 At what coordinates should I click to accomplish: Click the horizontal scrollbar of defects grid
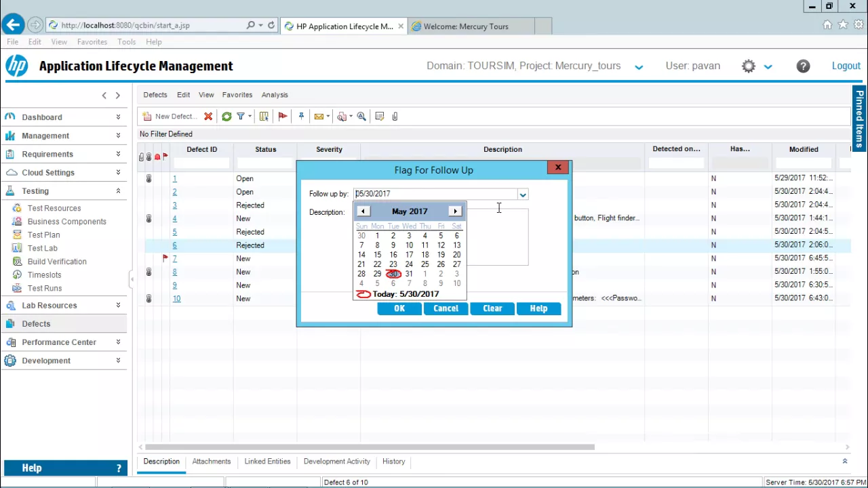point(370,447)
